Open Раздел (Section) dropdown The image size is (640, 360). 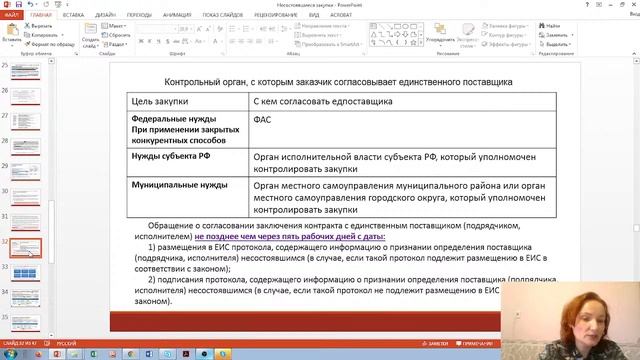(115, 44)
